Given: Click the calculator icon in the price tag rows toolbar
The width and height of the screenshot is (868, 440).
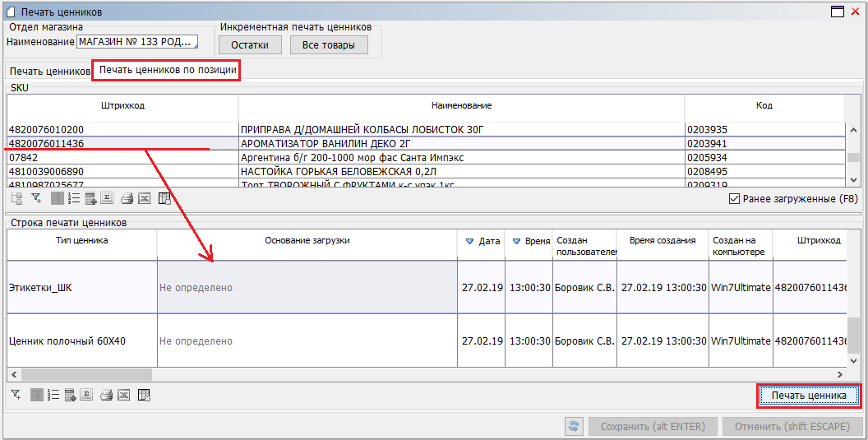Looking at the screenshot, I should tap(71, 395).
